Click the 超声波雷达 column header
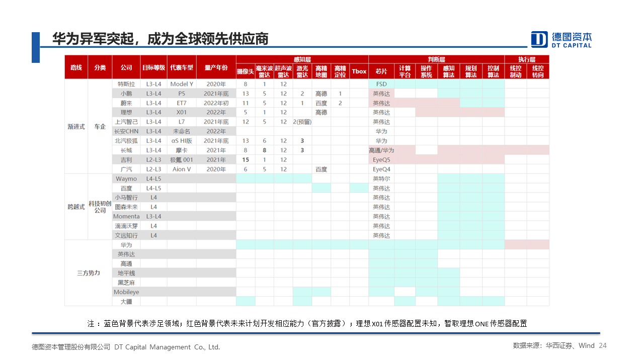 [x=283, y=71]
